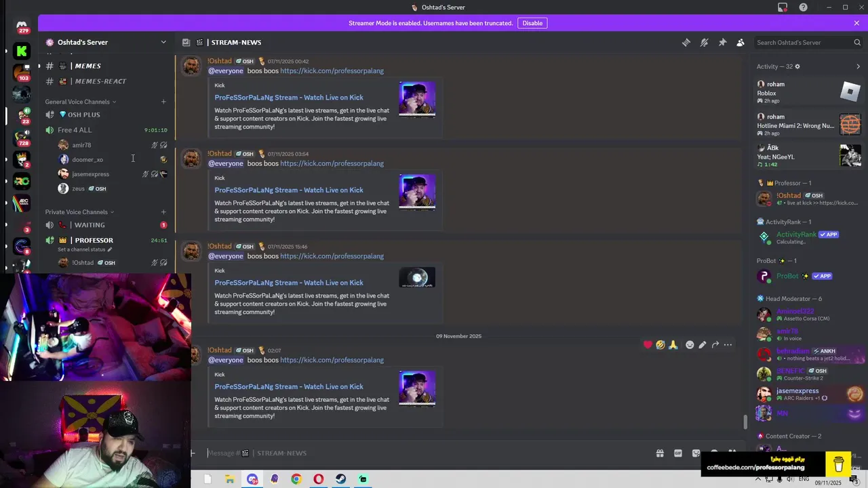This screenshot has width=868, height=488.
Task: Click Set a channel status
Action: (x=85, y=249)
